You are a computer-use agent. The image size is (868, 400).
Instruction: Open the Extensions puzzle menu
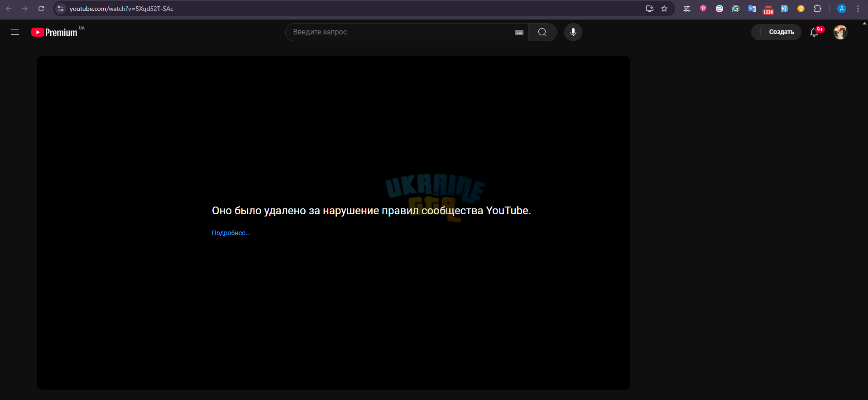point(817,9)
